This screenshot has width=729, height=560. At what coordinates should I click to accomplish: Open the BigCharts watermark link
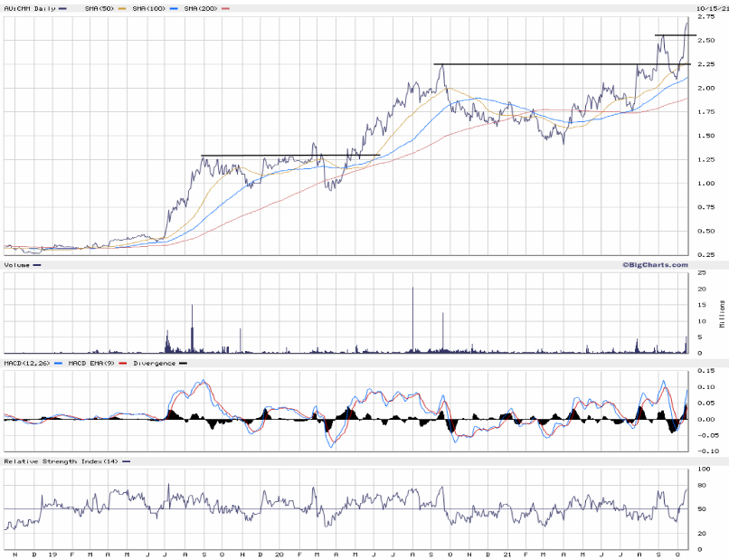(x=649, y=264)
